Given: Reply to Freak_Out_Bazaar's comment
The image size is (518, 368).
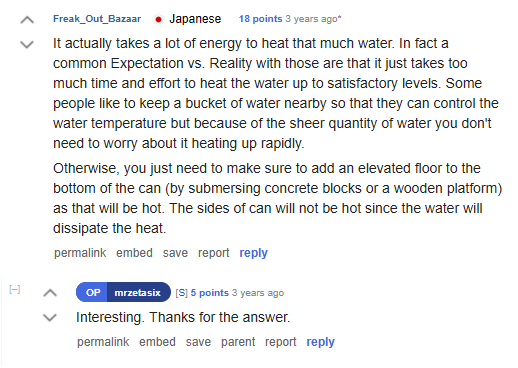Looking at the screenshot, I should (254, 253).
